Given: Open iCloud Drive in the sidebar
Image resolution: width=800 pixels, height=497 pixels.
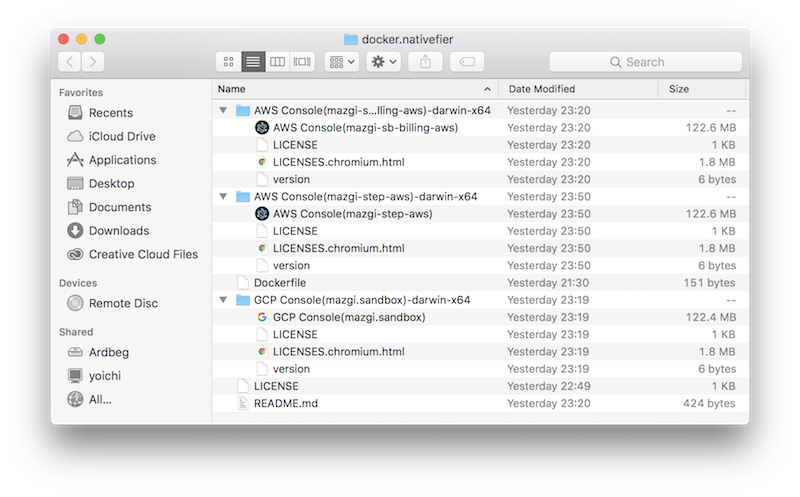Looking at the screenshot, I should [122, 136].
